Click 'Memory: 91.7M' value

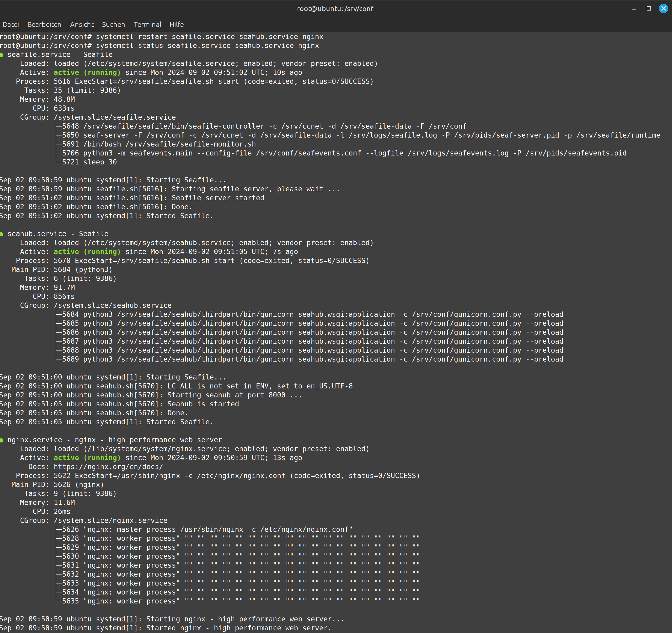(64, 288)
